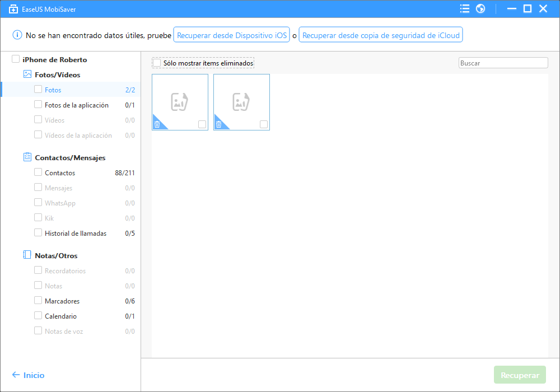Select Marcadores in the sidebar

click(62, 301)
